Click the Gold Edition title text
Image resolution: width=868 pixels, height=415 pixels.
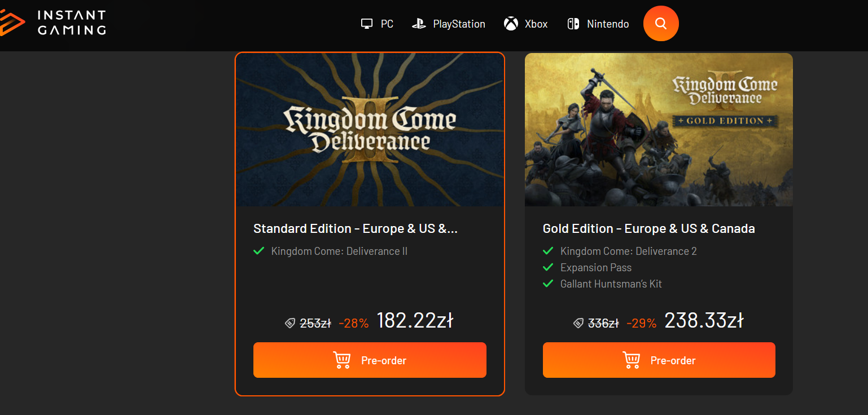click(x=648, y=228)
